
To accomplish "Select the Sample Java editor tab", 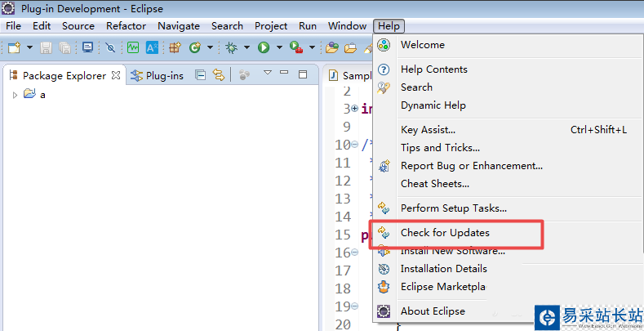I will tap(352, 76).
